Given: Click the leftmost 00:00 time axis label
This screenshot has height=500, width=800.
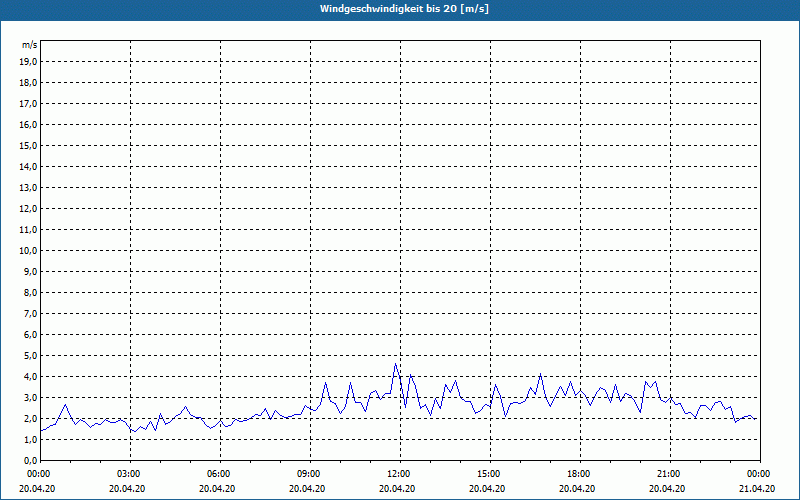Looking at the screenshot, I should 39,474.
